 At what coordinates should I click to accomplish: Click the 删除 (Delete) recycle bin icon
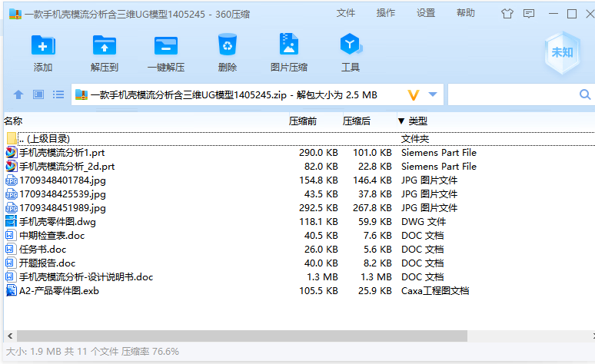[228, 45]
